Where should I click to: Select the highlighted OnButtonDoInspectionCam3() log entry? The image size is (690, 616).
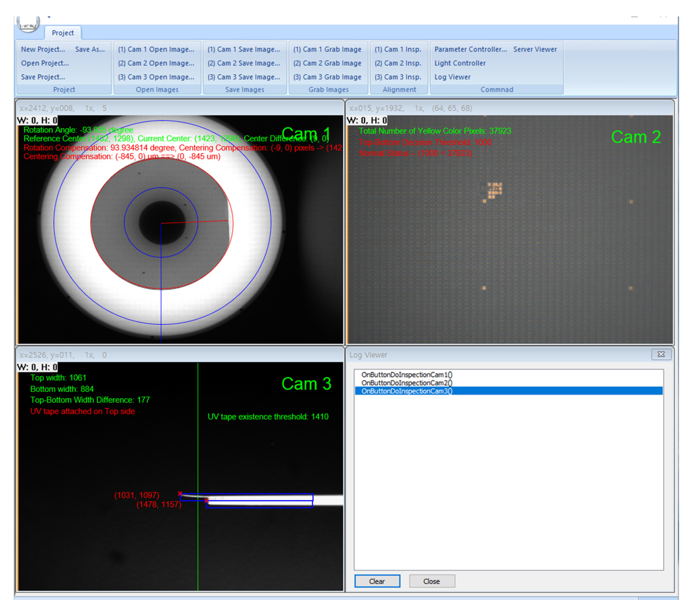pyautogui.click(x=407, y=391)
